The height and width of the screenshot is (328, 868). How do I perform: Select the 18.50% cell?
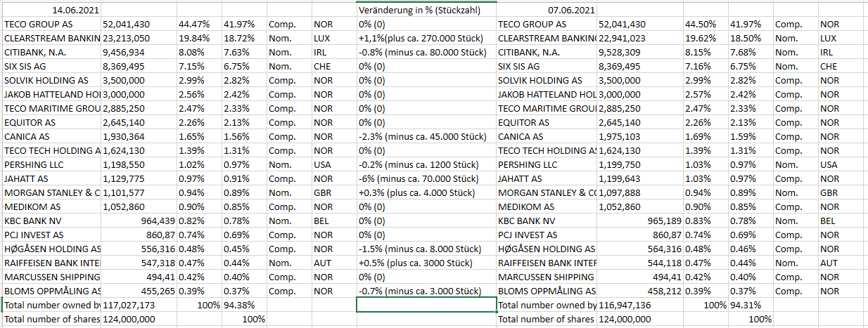pos(751,38)
